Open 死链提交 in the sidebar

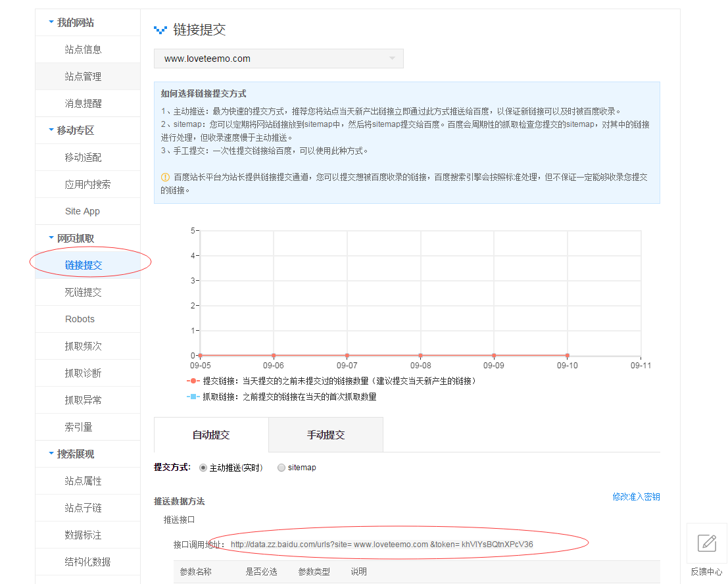[83, 292]
